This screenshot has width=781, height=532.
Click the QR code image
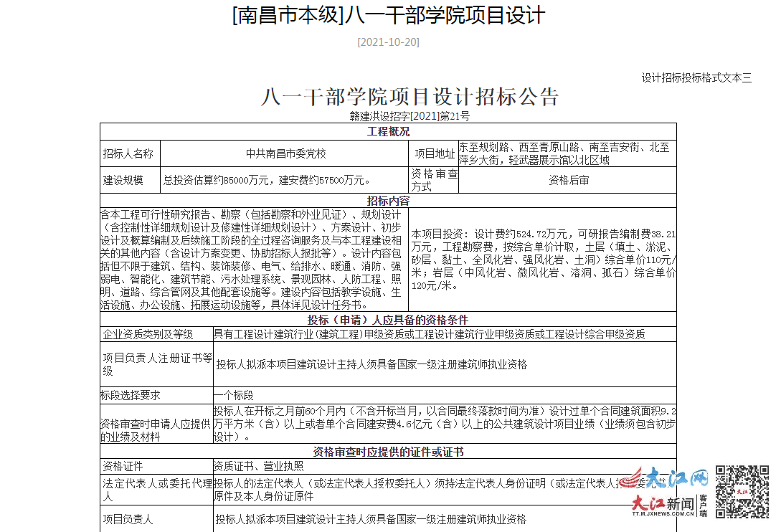(x=742, y=492)
